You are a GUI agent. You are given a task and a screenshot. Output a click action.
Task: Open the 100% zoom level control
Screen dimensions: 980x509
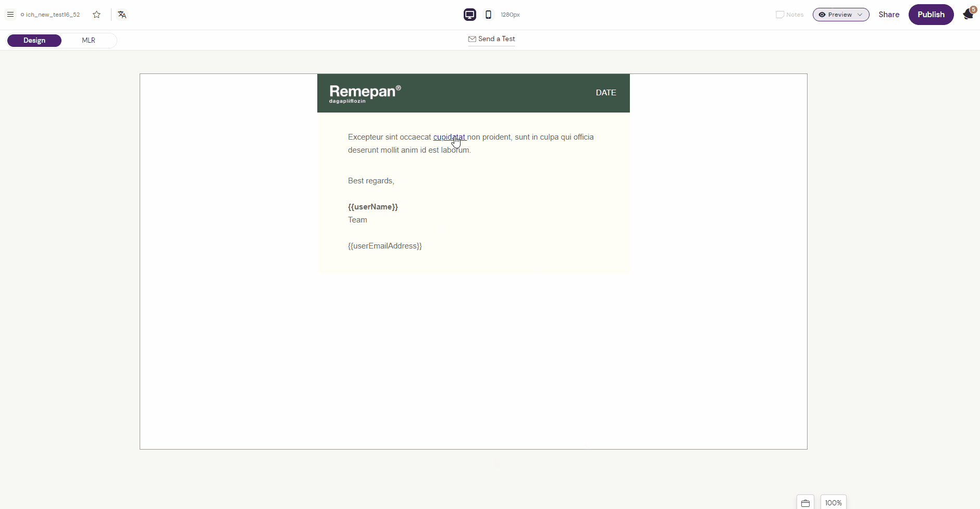[x=833, y=503]
